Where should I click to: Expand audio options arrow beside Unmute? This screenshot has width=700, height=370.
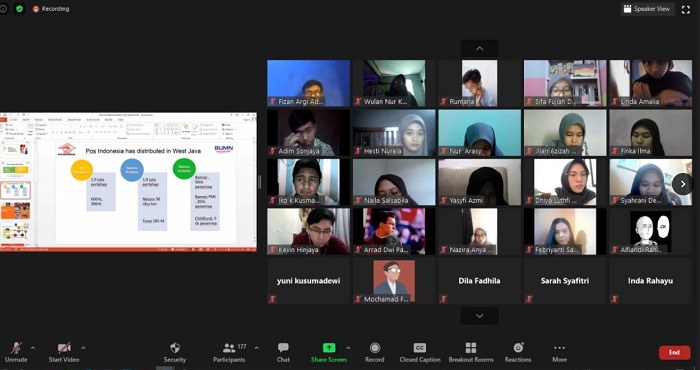click(x=33, y=348)
